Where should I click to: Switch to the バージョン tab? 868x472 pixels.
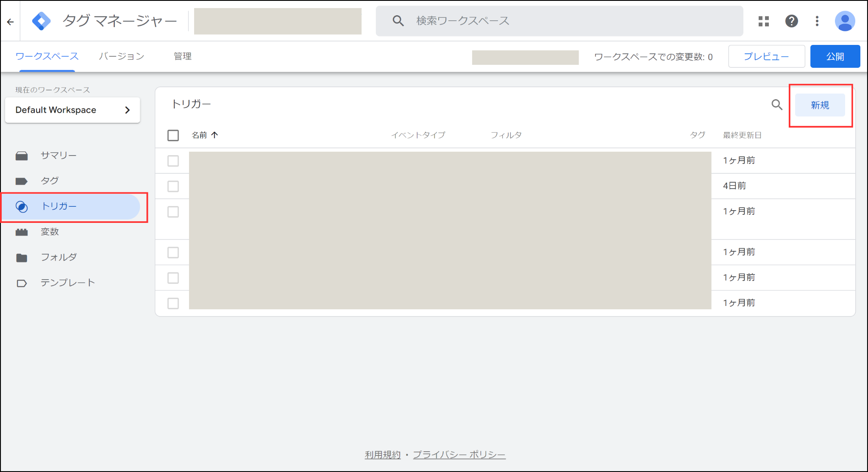click(122, 56)
